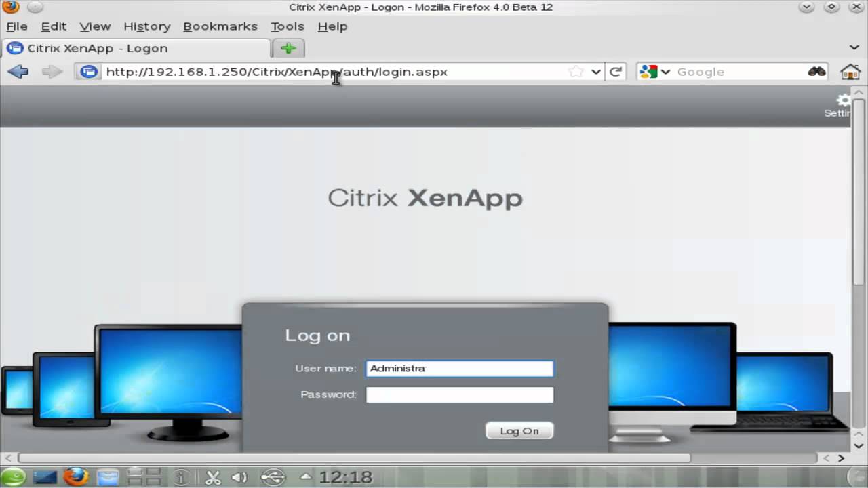Open the list all tabs dropdown
868x488 pixels.
[854, 47]
